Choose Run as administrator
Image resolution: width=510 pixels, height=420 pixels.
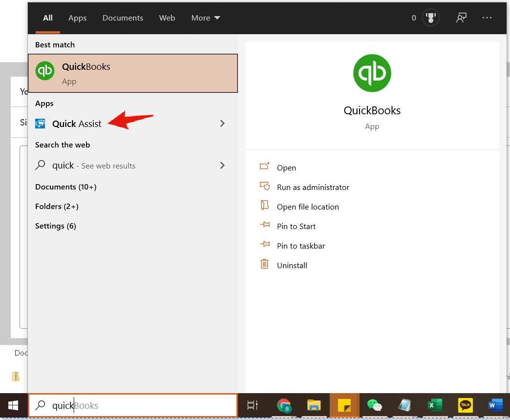(x=313, y=187)
